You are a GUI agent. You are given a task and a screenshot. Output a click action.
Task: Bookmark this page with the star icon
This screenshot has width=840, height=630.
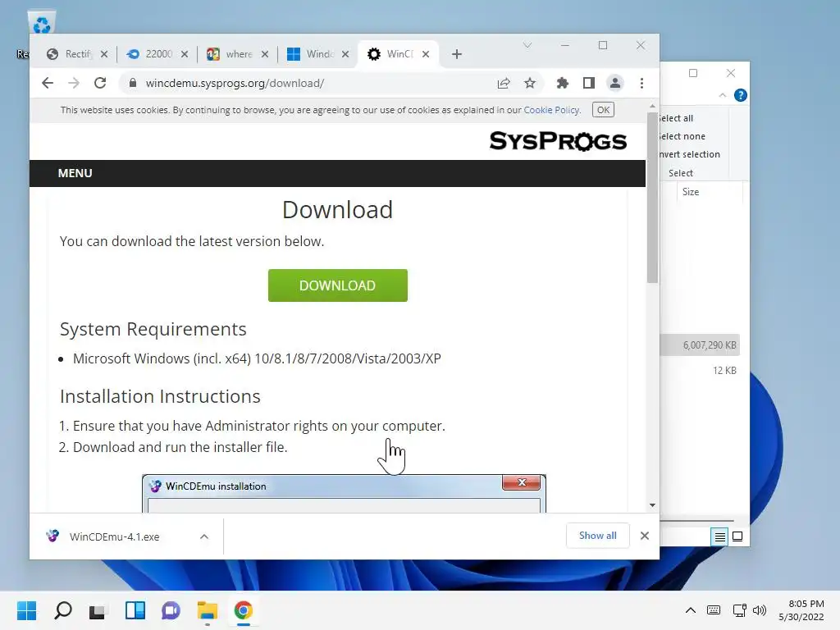(x=530, y=83)
